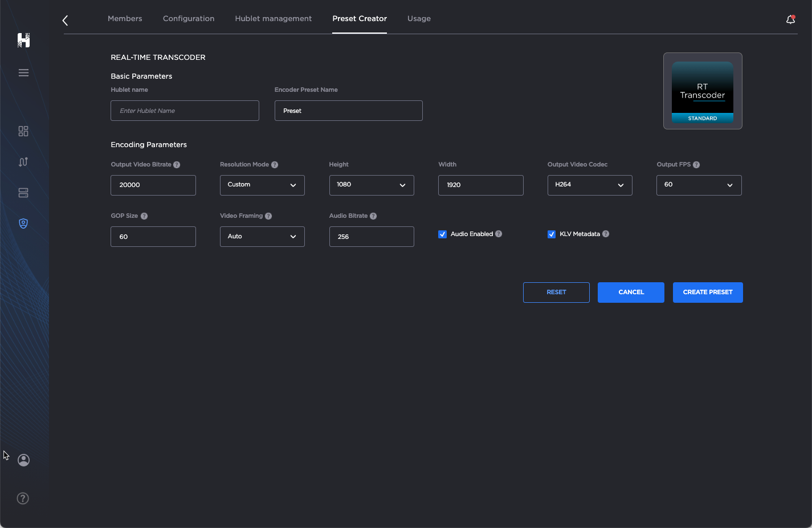Open the admin shield section in sidebar
Image resolution: width=812 pixels, height=528 pixels.
click(23, 223)
